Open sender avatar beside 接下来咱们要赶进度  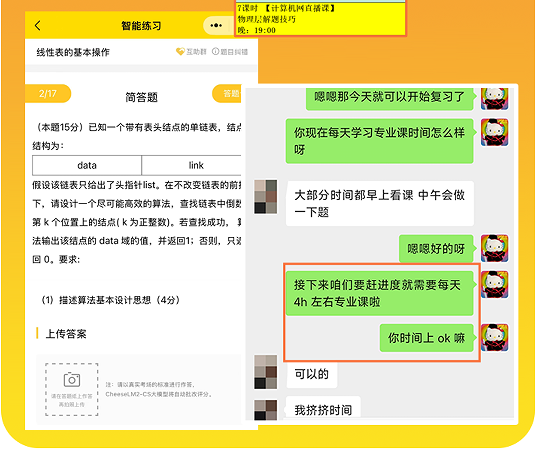[494, 284]
